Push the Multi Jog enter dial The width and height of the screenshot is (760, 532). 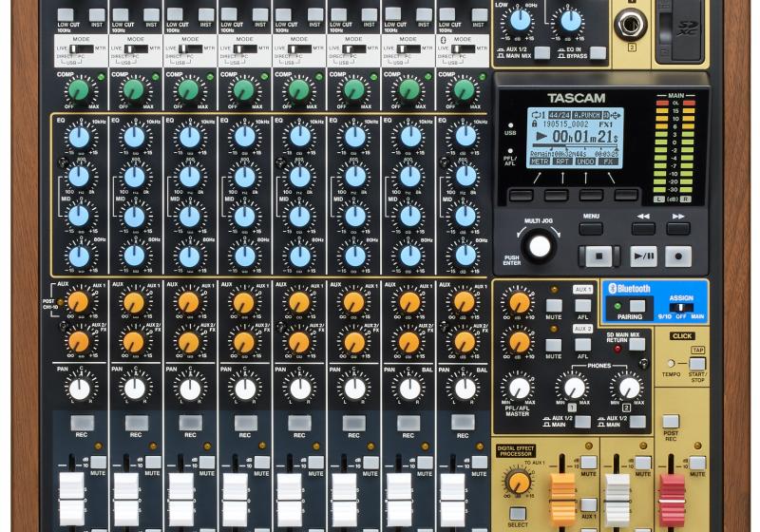pos(540,246)
